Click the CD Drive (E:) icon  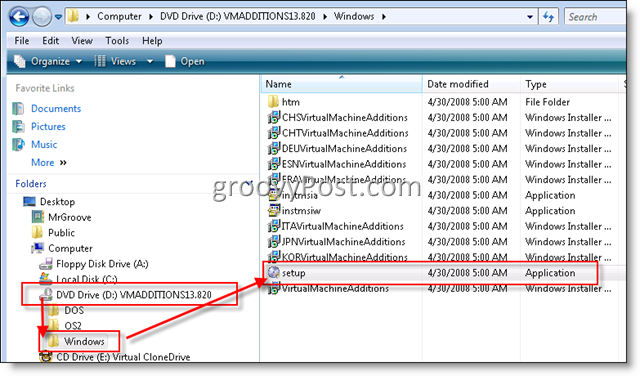pyautogui.click(x=46, y=357)
